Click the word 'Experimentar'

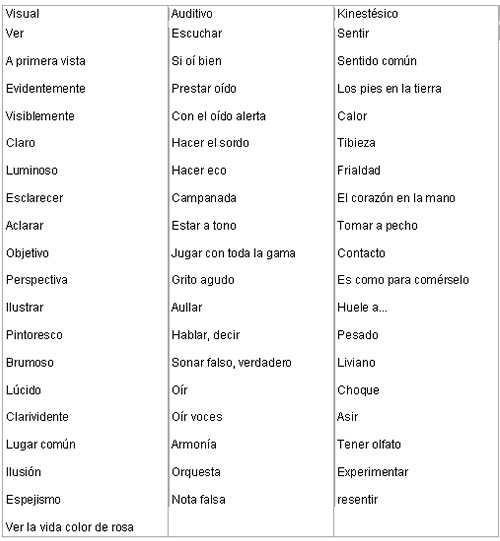(373, 472)
